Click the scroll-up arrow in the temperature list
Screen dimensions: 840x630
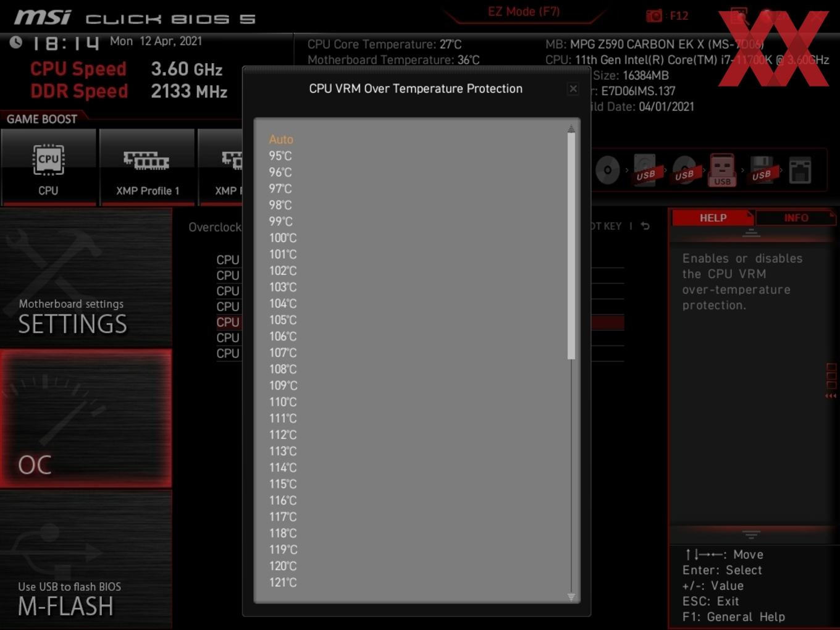[x=571, y=128]
